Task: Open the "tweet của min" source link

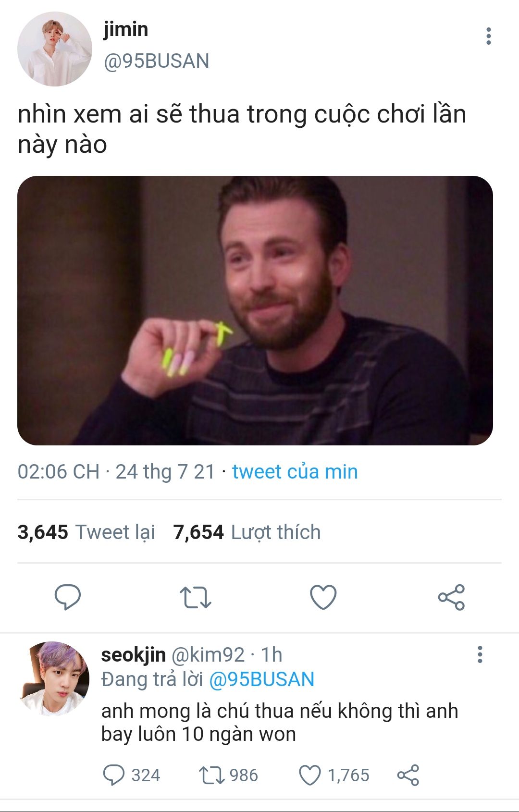Action: pos(295,471)
